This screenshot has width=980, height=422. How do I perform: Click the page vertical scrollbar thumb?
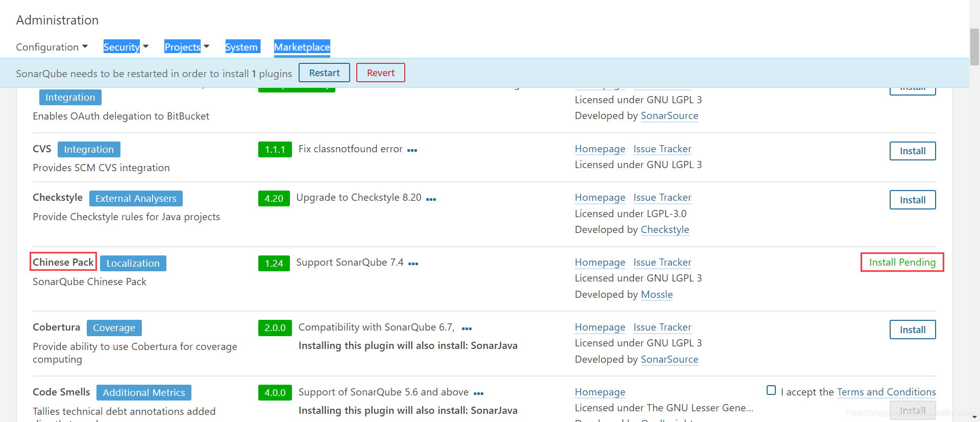click(x=974, y=47)
